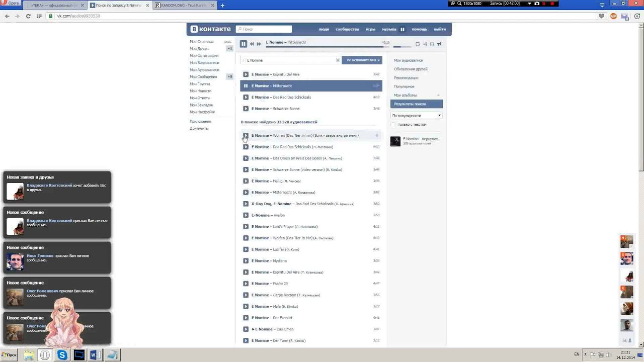The width and height of the screenshot is (644, 362).
Task: Click выйти to log out
Action: point(440,29)
